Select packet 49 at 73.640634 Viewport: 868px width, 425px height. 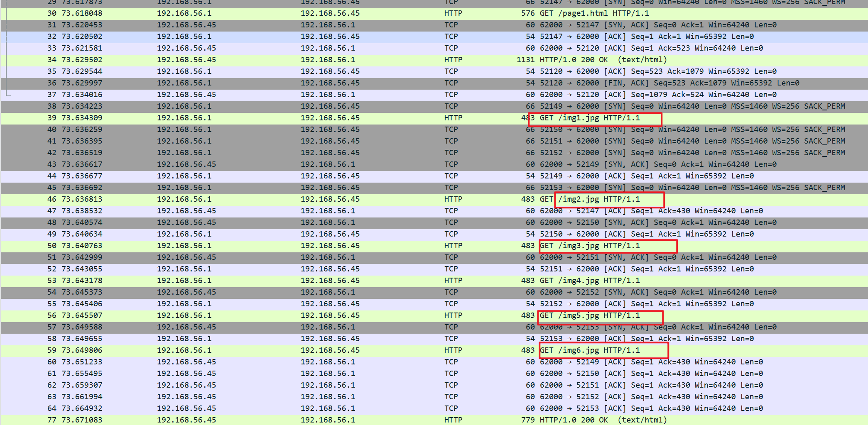click(x=434, y=234)
